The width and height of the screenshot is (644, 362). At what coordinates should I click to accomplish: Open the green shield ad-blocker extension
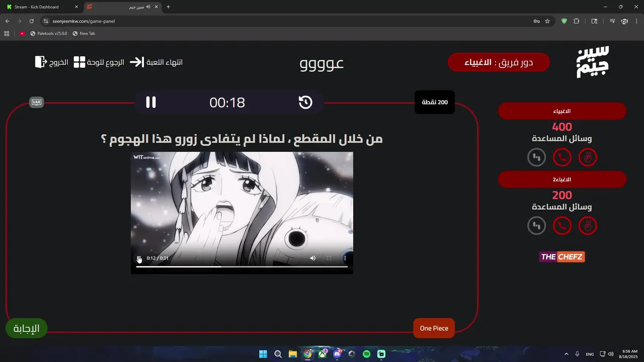pyautogui.click(x=564, y=21)
